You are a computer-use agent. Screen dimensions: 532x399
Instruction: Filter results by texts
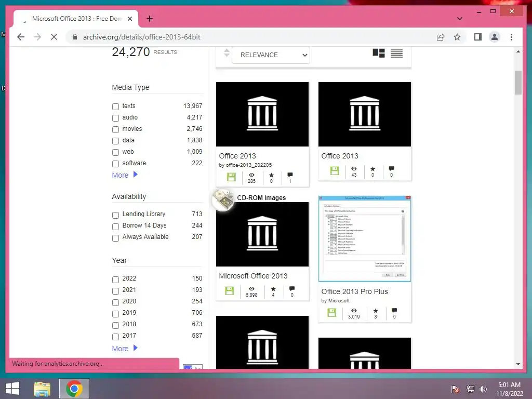pyautogui.click(x=115, y=107)
